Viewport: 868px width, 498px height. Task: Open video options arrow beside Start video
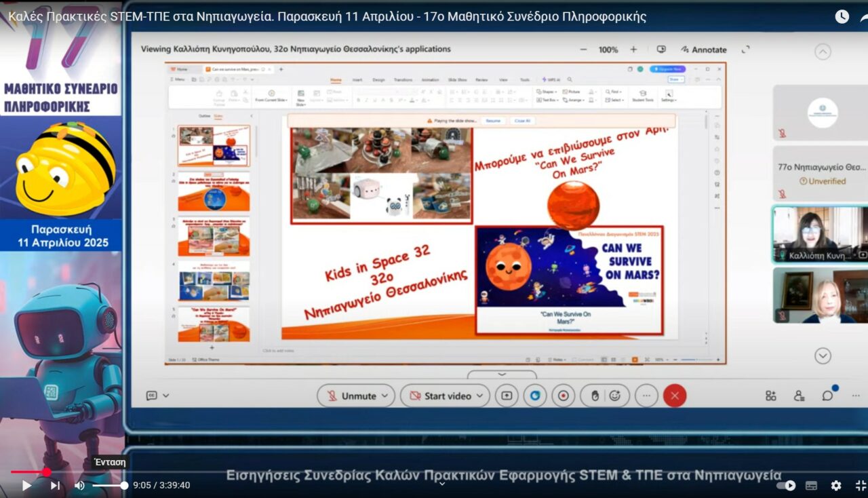(x=480, y=396)
